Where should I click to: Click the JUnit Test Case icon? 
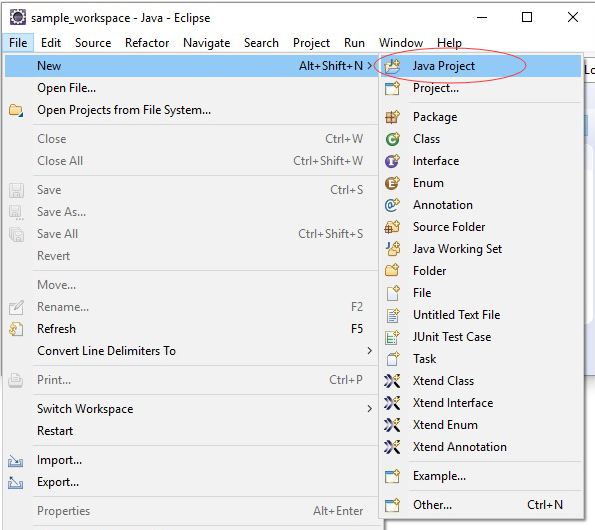pos(392,337)
